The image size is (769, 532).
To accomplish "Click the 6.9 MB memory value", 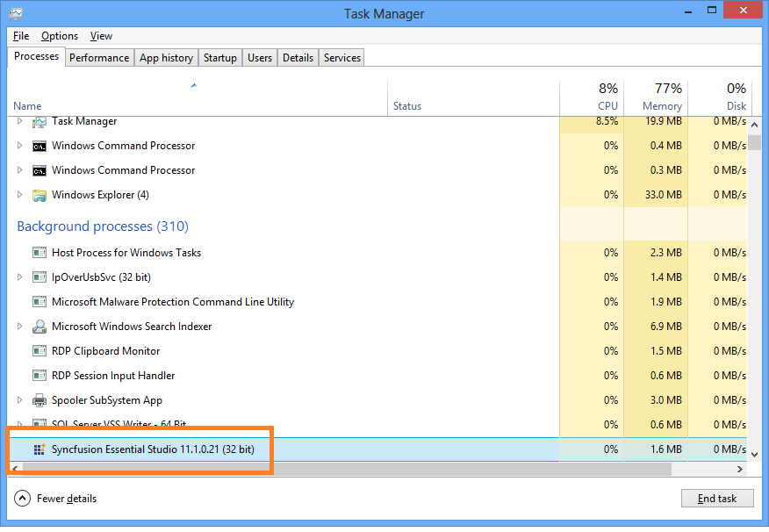I will [665, 326].
